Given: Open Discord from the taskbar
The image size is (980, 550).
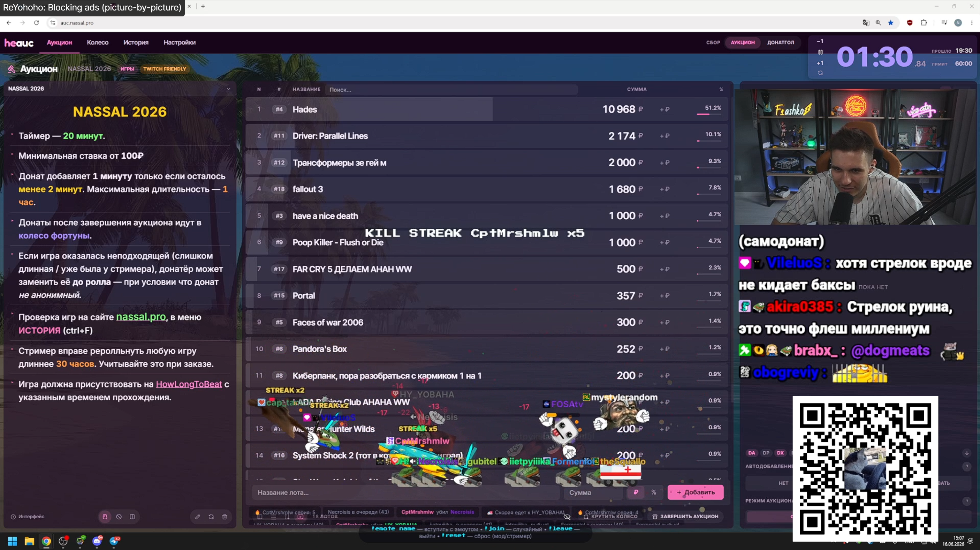Looking at the screenshot, I should coord(97,541).
